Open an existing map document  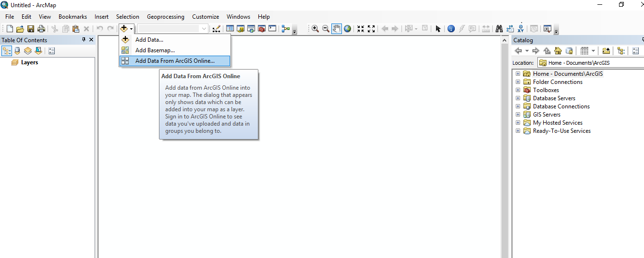pyautogui.click(x=20, y=29)
